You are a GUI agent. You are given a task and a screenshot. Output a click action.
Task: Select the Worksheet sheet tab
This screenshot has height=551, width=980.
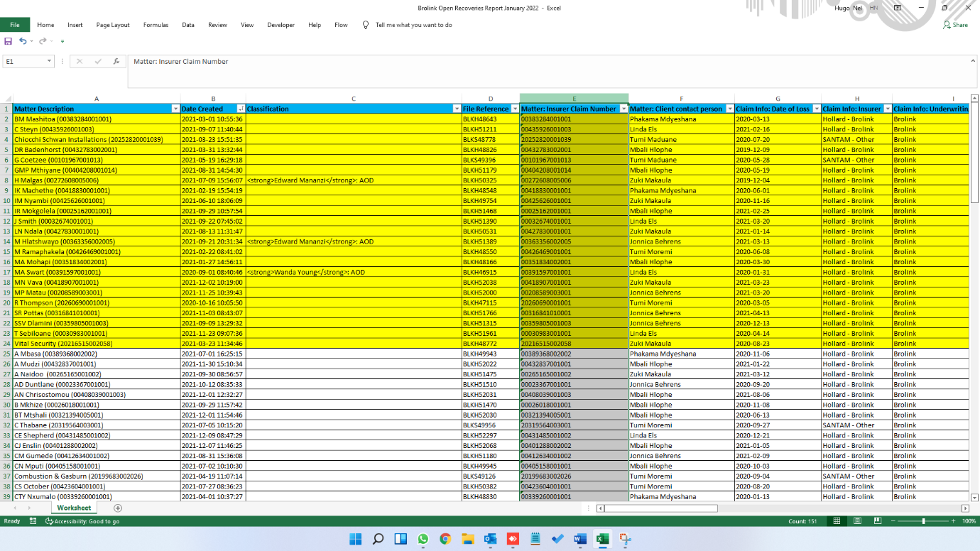pyautogui.click(x=74, y=508)
